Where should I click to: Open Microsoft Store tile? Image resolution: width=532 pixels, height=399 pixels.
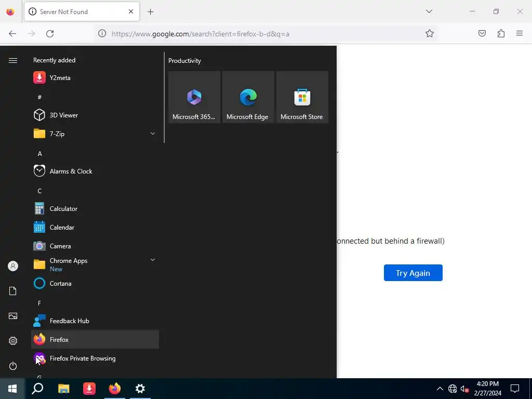click(302, 97)
